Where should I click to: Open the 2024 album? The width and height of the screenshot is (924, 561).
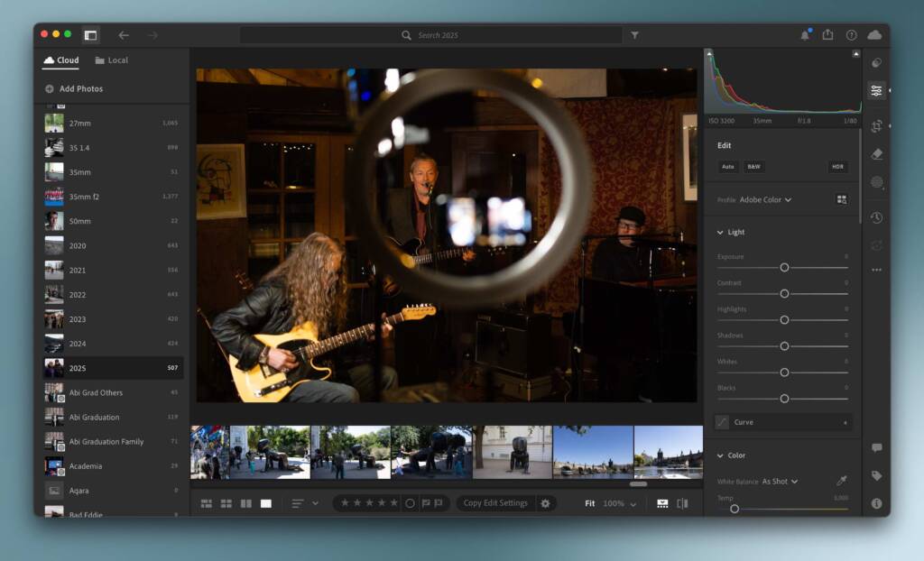click(111, 344)
